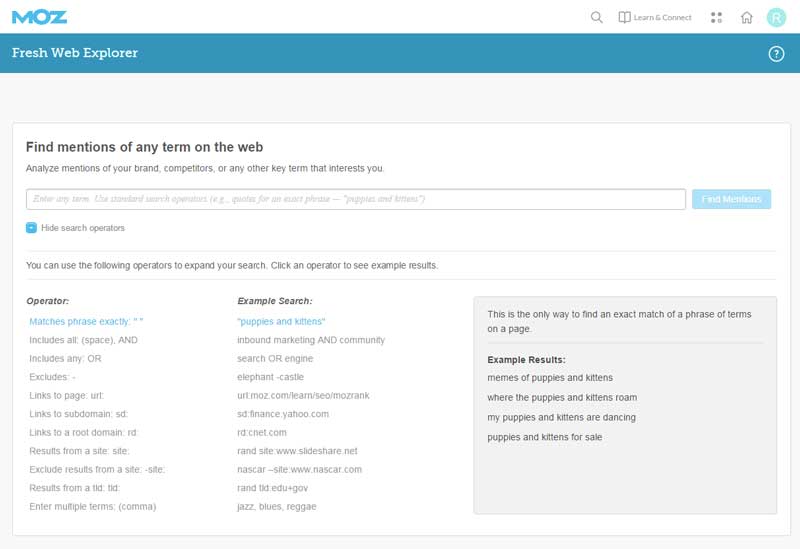The image size is (800, 549).
Task: Click the url:moz.com/learn/seo/mozrank example
Action: pos(303,395)
